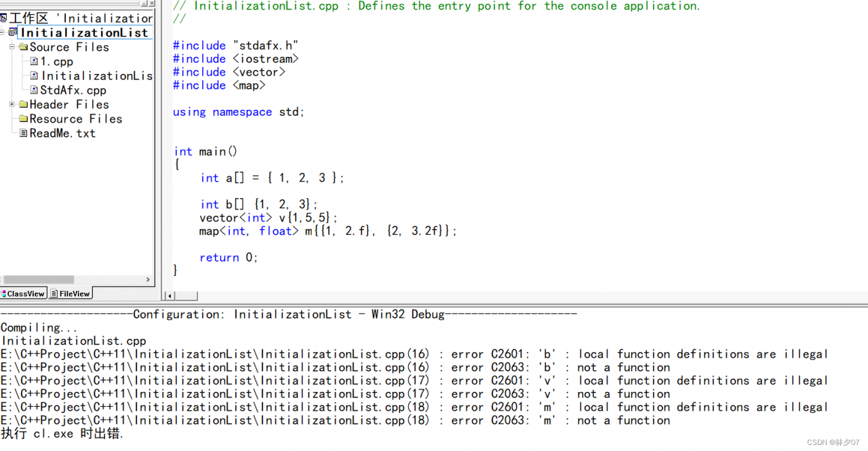Switch to the ClassView tab
Viewport: 868px width, 451px height.
[x=24, y=294]
